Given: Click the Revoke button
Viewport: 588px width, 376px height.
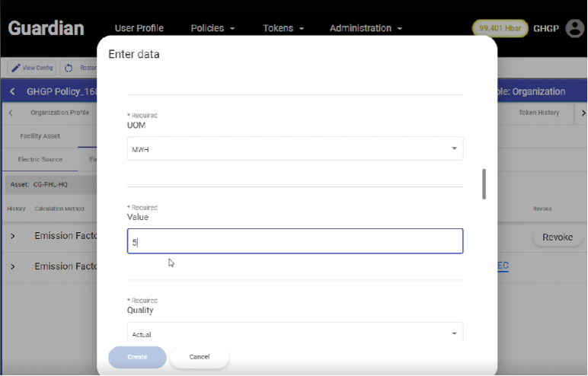Looking at the screenshot, I should pyautogui.click(x=557, y=237).
